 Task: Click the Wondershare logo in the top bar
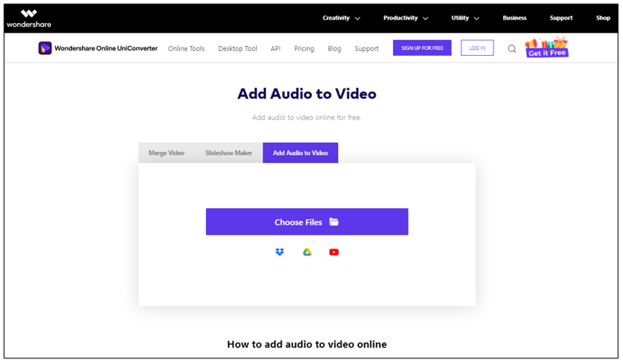pyautogui.click(x=29, y=19)
